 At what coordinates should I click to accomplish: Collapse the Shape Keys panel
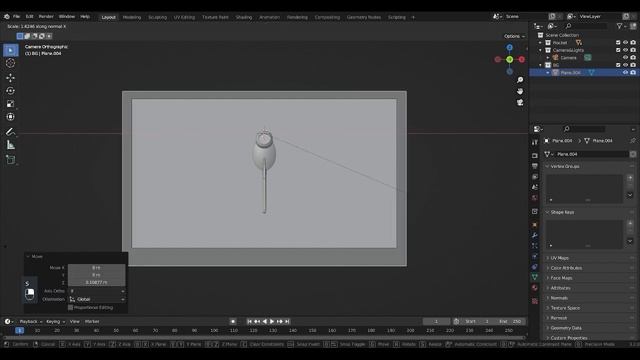(548, 212)
